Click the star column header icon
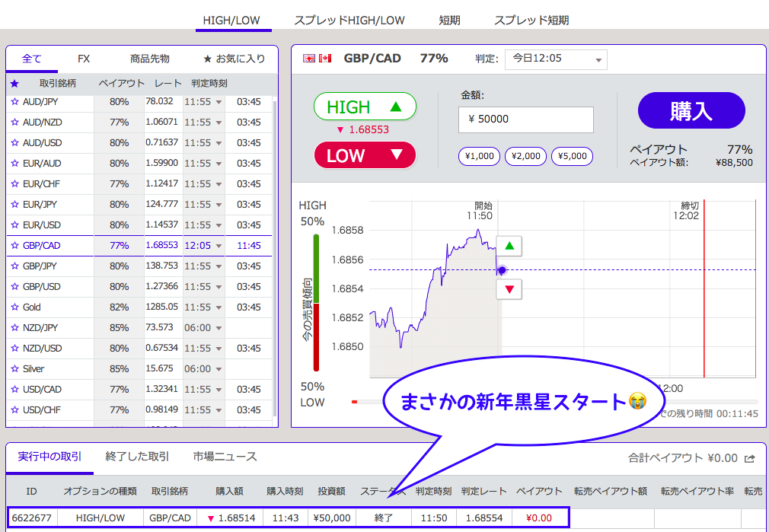The image size is (769, 532). click(x=14, y=83)
